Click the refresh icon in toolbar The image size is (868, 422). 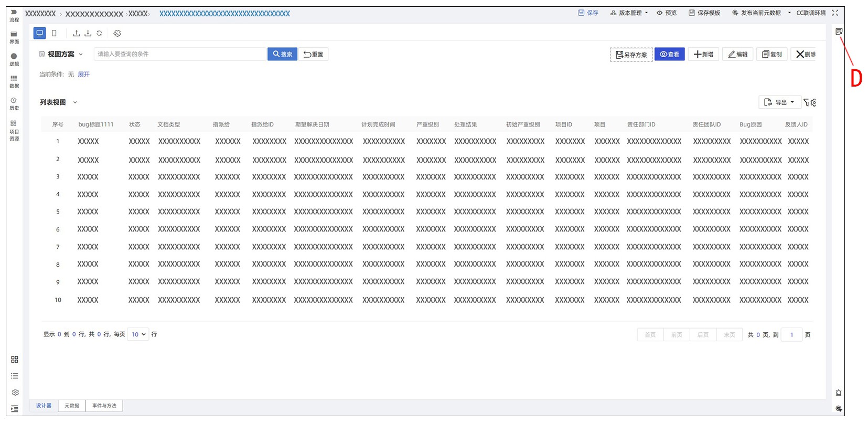point(99,33)
